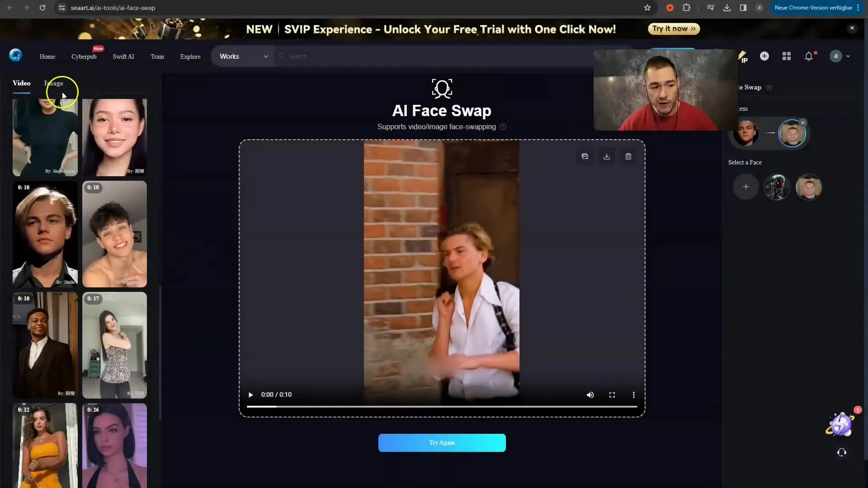Switch to the Video tab
Image resolution: width=868 pixels, height=488 pixels.
21,83
